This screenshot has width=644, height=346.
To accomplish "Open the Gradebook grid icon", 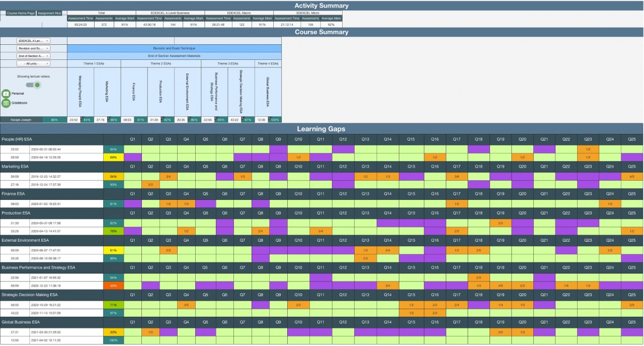I will 6,103.
